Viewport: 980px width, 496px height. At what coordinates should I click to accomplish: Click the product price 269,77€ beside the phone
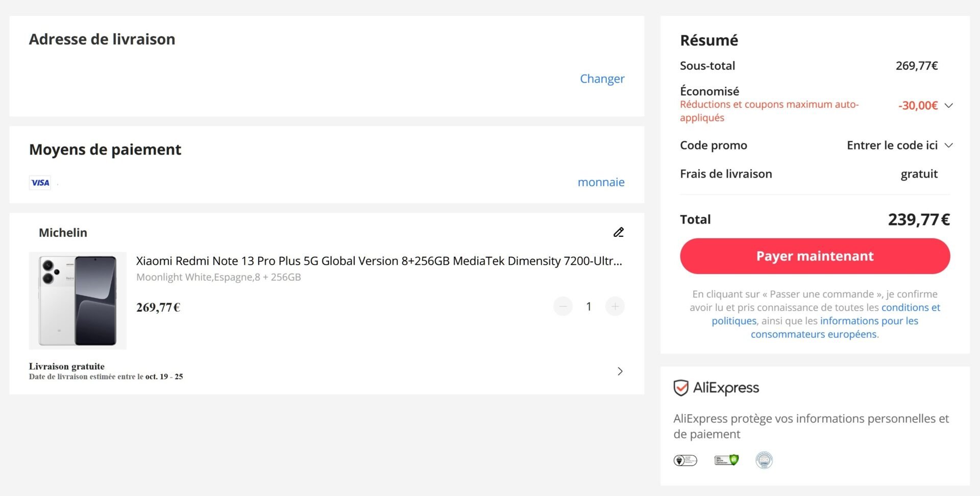158,307
